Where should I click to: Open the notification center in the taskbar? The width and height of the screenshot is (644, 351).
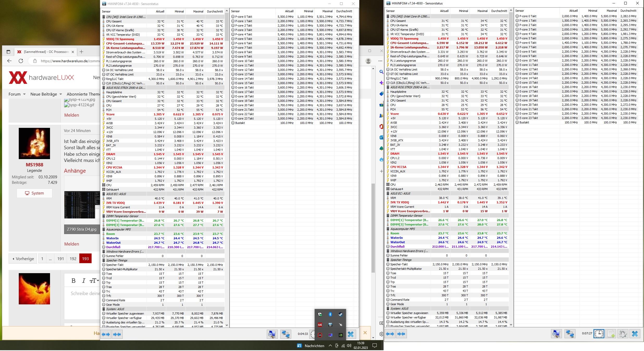[375, 346]
